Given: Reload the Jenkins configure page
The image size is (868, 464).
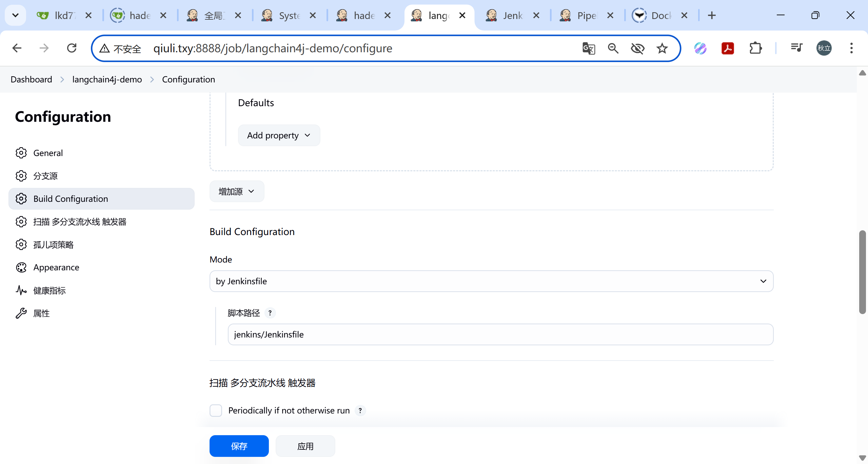Looking at the screenshot, I should coord(72,49).
